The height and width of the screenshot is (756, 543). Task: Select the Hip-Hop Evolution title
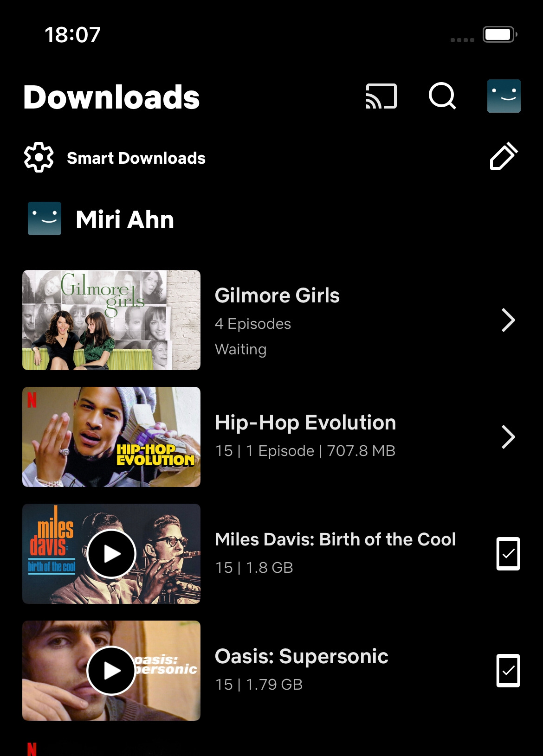[305, 423]
